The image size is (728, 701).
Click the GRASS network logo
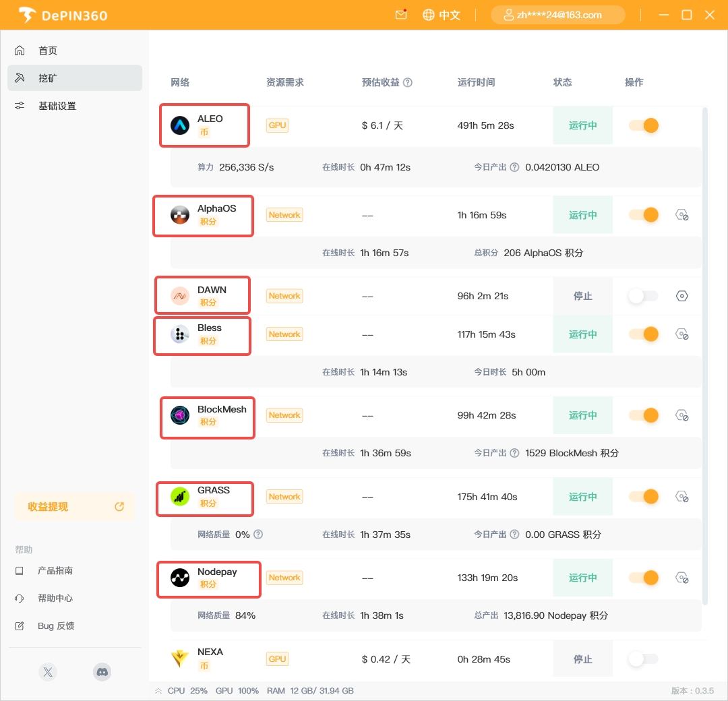tap(180, 497)
